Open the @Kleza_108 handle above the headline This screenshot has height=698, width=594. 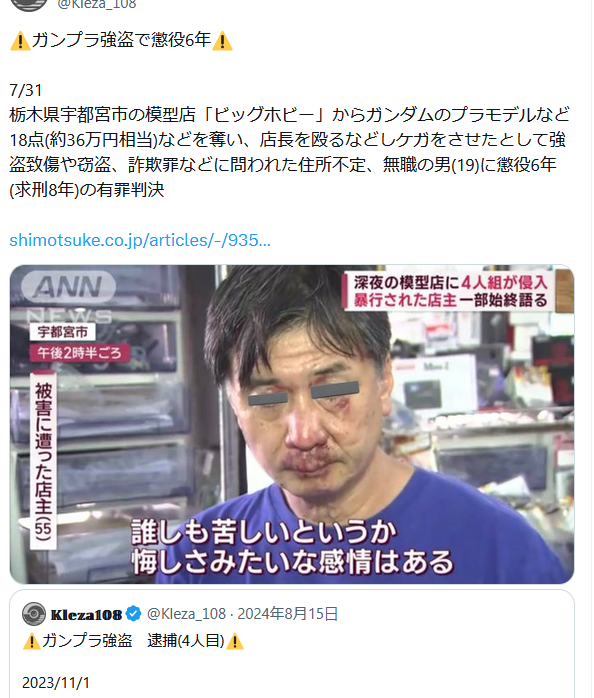pos(97,5)
